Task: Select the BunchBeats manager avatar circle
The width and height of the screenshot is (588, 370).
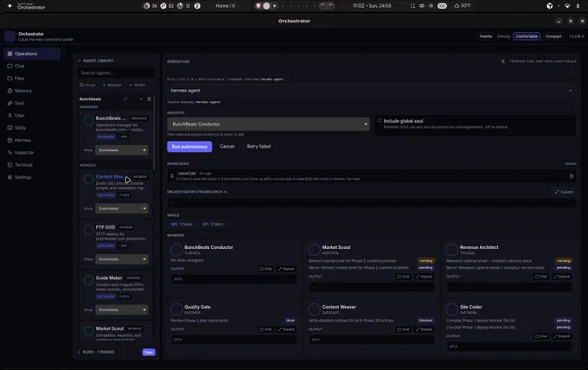Action: coord(88,121)
